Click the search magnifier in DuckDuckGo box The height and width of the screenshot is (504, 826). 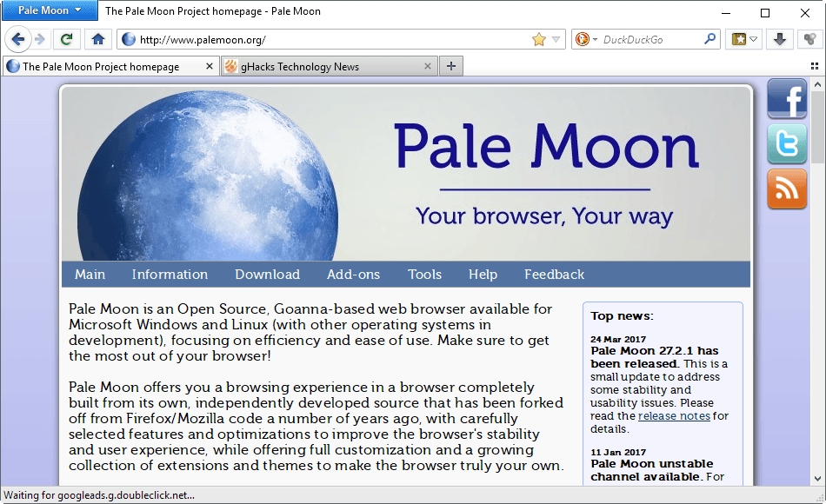(710, 39)
